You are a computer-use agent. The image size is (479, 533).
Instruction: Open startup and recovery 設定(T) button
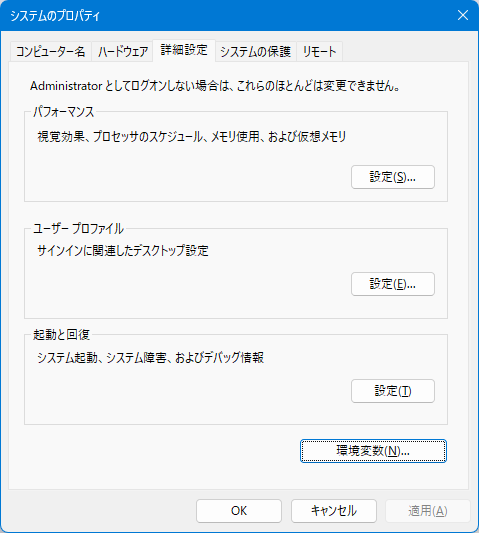pyautogui.click(x=393, y=391)
